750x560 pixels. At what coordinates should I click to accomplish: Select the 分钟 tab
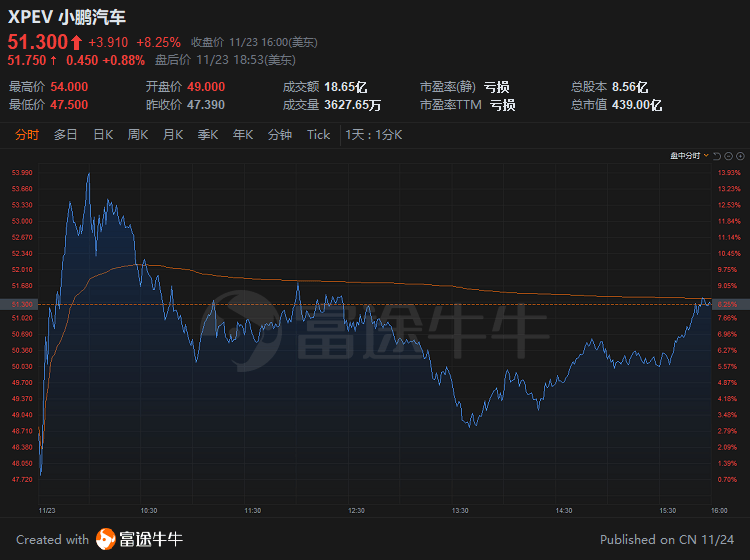(x=280, y=135)
